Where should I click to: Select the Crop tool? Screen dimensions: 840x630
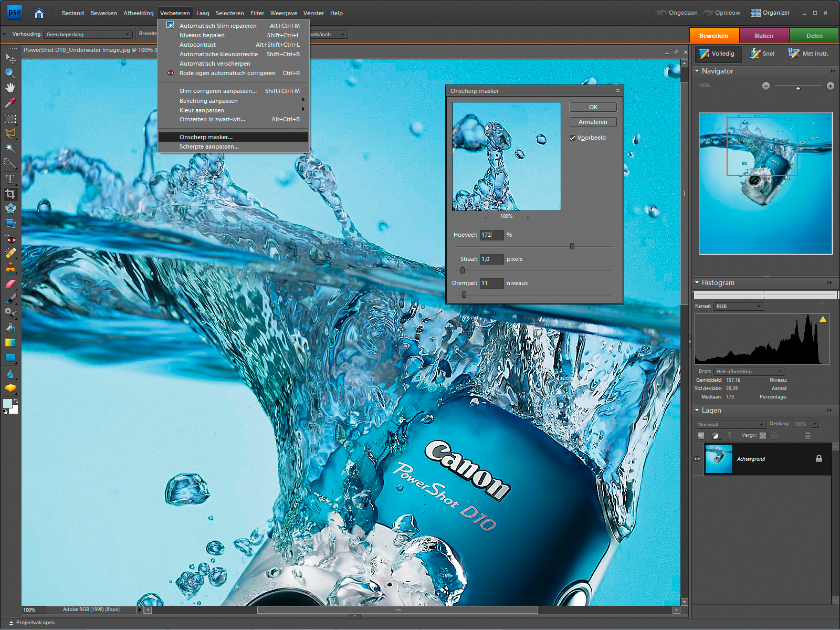[x=10, y=194]
